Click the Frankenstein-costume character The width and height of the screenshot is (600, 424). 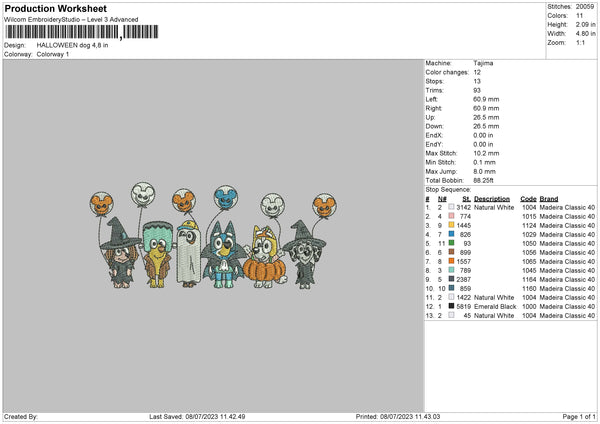[157, 254]
